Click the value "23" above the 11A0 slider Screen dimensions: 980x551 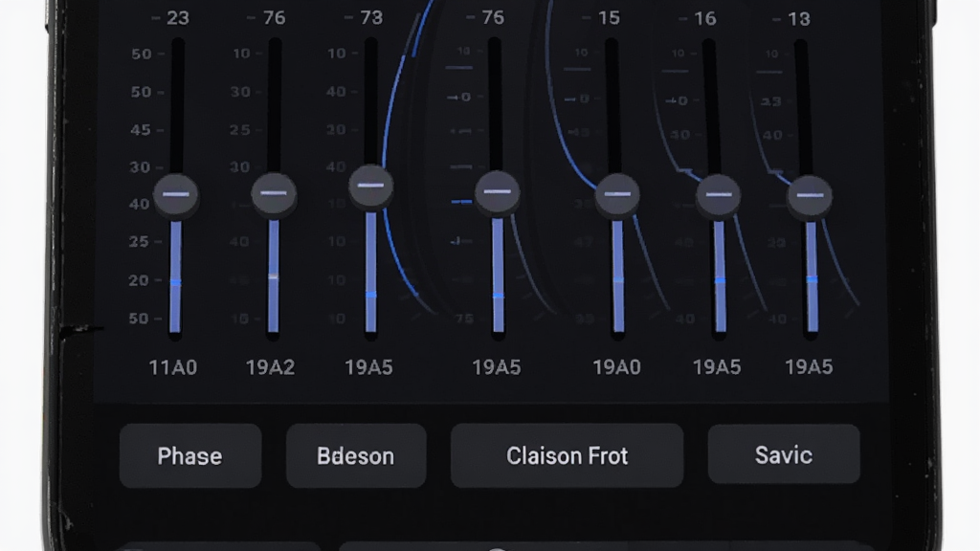tap(178, 18)
